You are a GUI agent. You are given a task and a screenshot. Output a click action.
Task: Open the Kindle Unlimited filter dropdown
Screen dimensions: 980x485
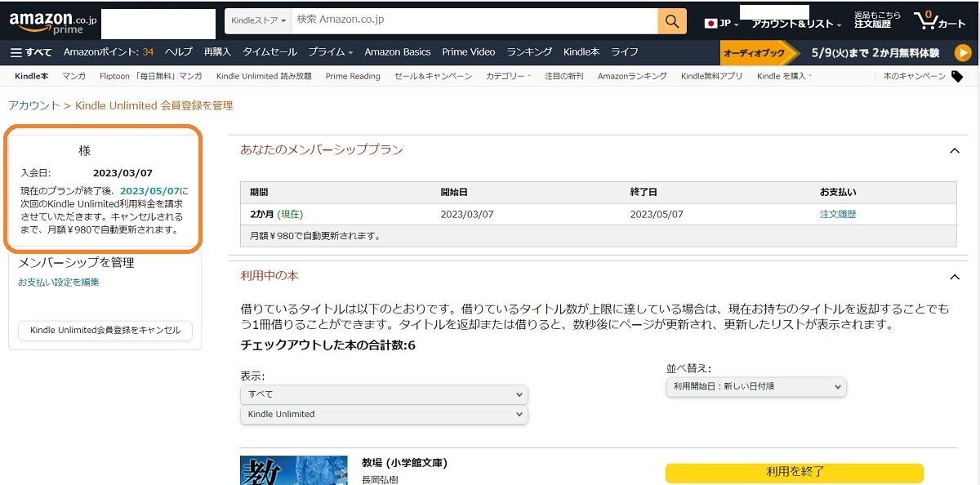click(384, 414)
